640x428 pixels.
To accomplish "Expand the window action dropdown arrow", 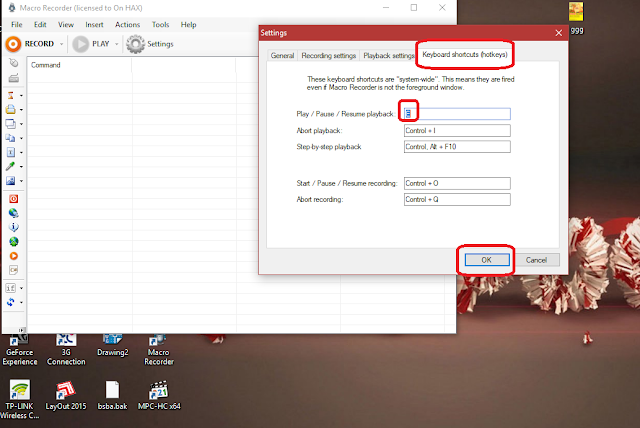I will 21,124.
